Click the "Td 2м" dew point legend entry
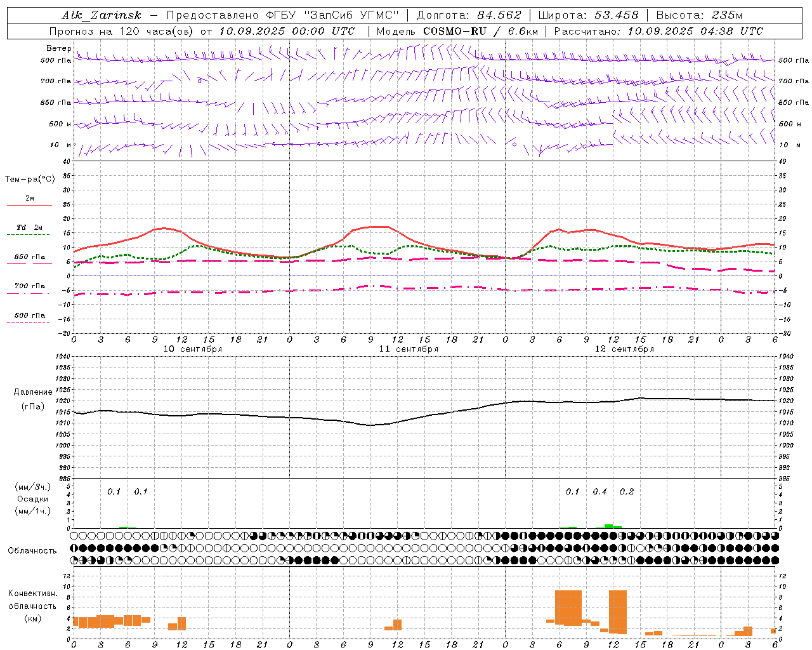 pyautogui.click(x=29, y=227)
